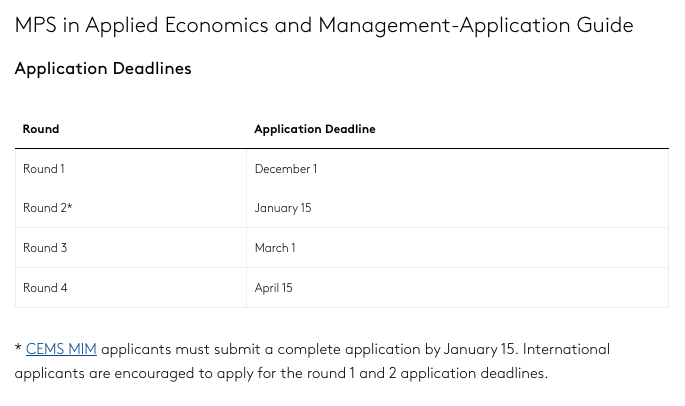Select the "March 1" deadline cell
The image size is (685, 406).
(x=275, y=248)
